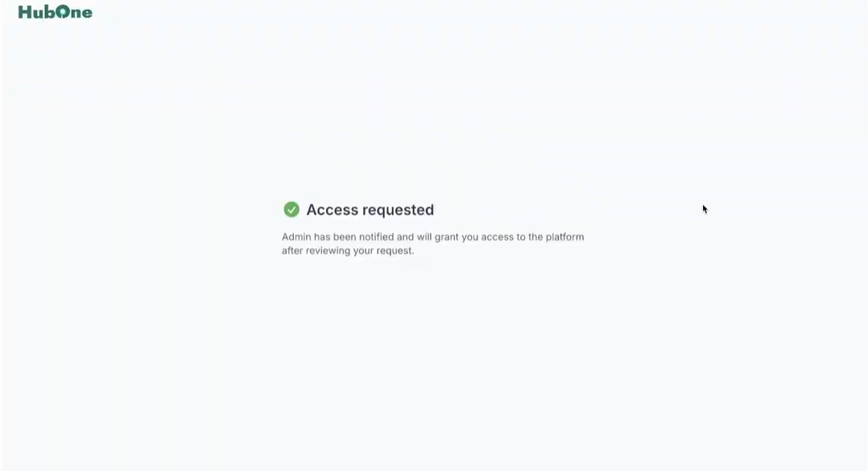The image size is (868, 471).
Task: Click the word "platform" in the message
Action: pos(564,237)
